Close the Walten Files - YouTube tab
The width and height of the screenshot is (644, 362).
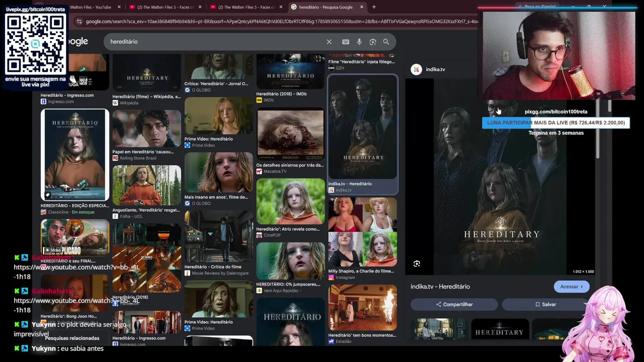[x=119, y=7]
